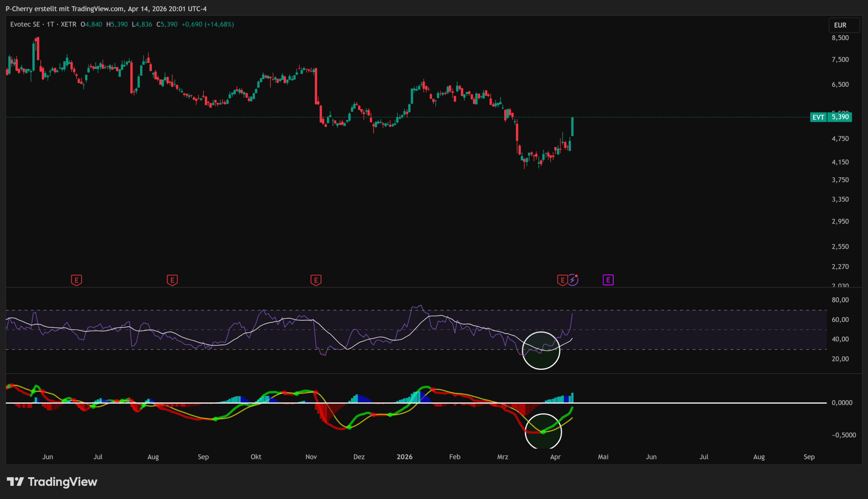Click the 2026 year label on time axis
Viewport: 868px width, 499px height.
[405, 457]
